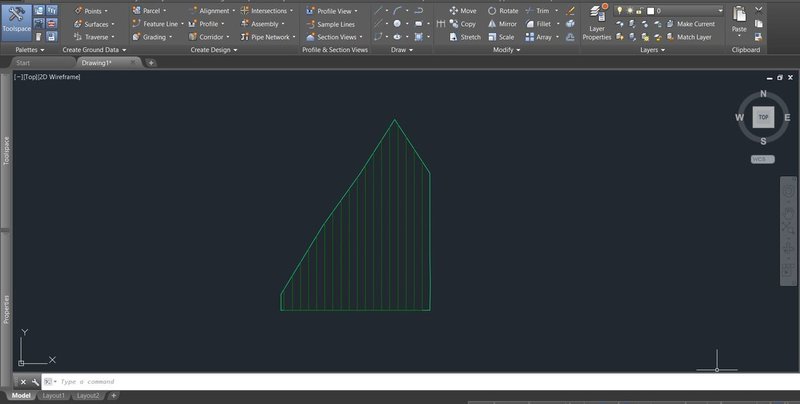Click the layer color swatch
This screenshot has height=404, width=800.
click(x=650, y=10)
